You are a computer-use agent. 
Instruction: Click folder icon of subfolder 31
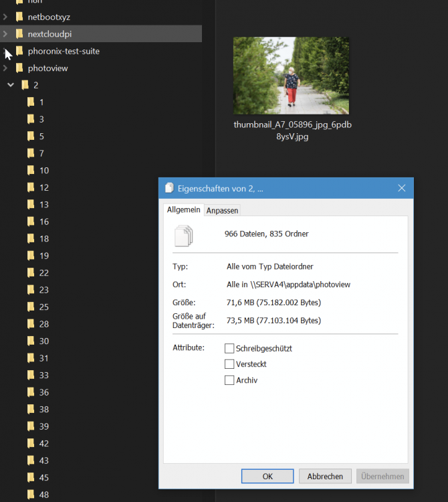31,358
